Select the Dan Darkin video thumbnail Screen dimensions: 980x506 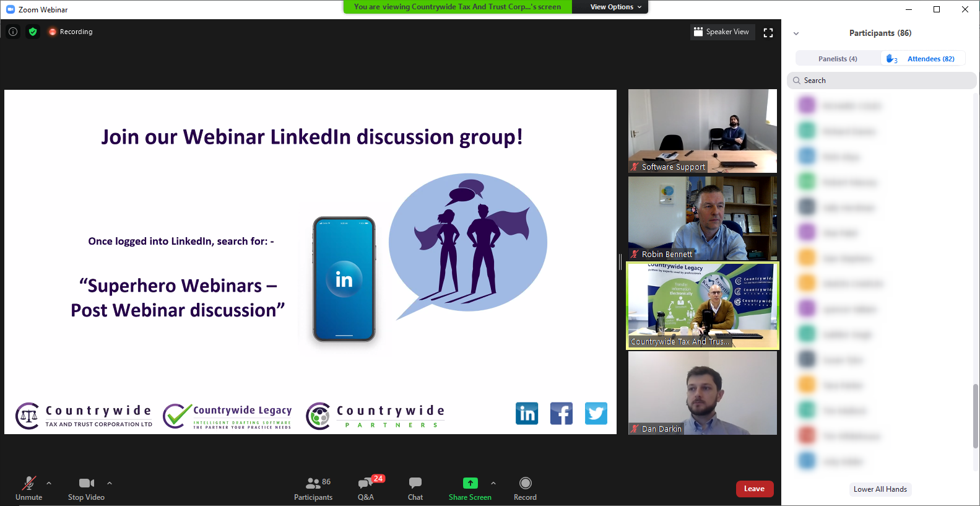tap(703, 393)
